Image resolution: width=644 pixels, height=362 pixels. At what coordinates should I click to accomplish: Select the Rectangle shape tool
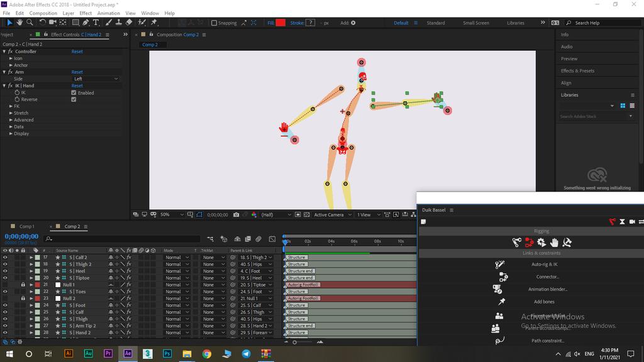[75, 23]
